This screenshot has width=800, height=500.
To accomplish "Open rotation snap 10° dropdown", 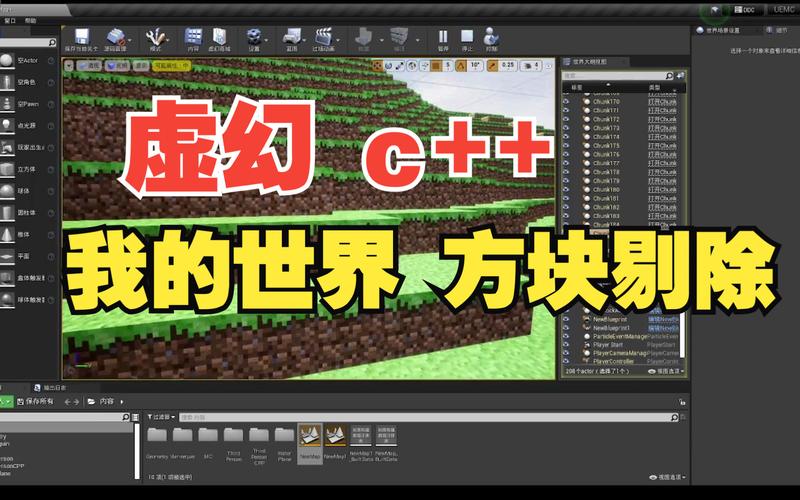I will (x=476, y=66).
